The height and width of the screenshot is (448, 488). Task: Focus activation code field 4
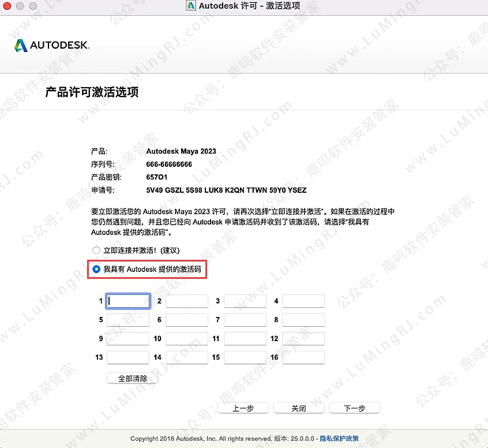tap(303, 301)
